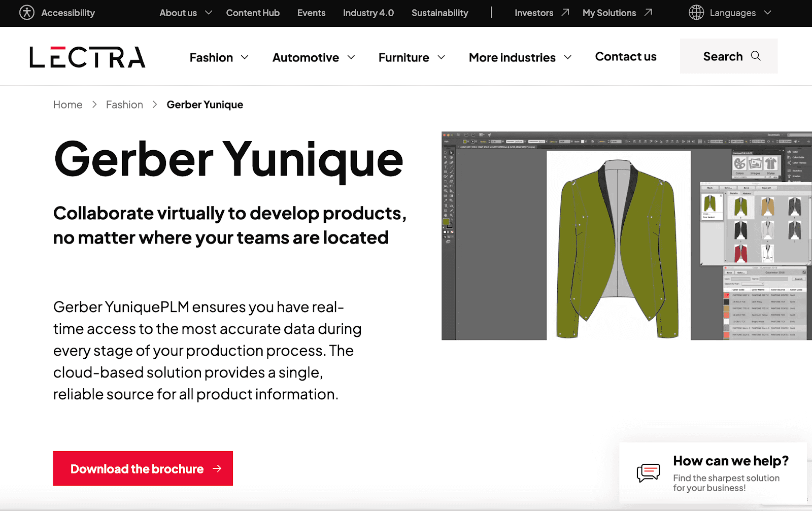Click the chat bubble help icon
The width and height of the screenshot is (812, 511).
tap(649, 473)
